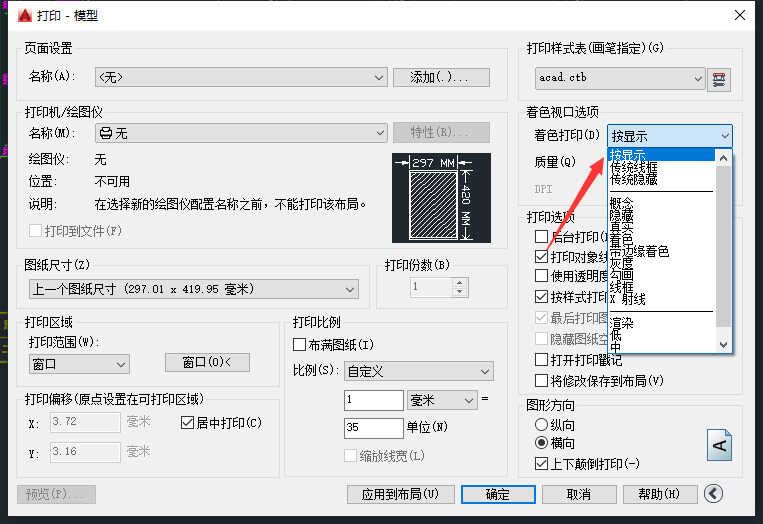The height and width of the screenshot is (524, 763).
Task: Close the plot dialog window
Action: (x=739, y=16)
